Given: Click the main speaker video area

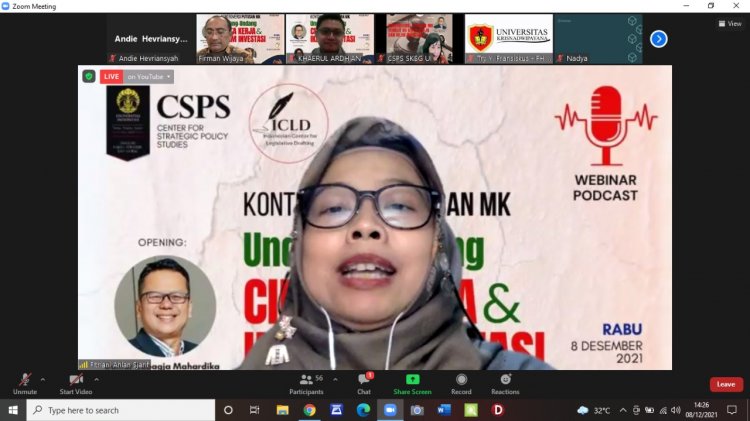Looking at the screenshot, I should pos(375,218).
